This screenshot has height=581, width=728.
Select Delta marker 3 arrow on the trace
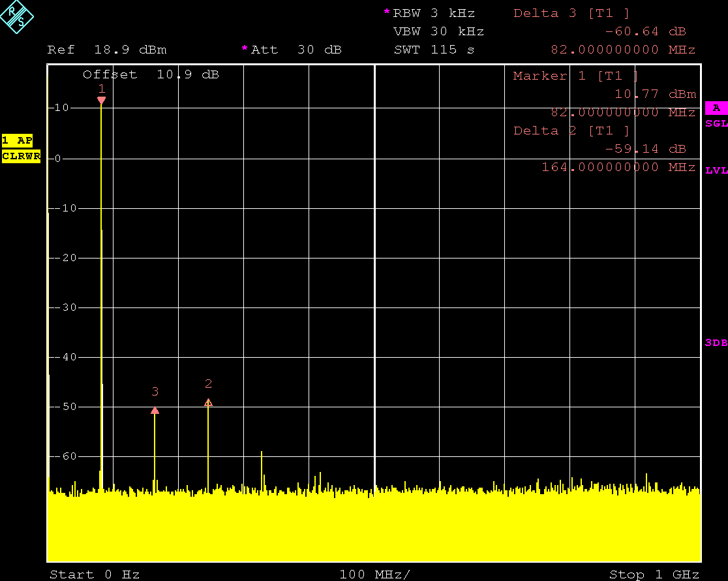[x=155, y=410]
